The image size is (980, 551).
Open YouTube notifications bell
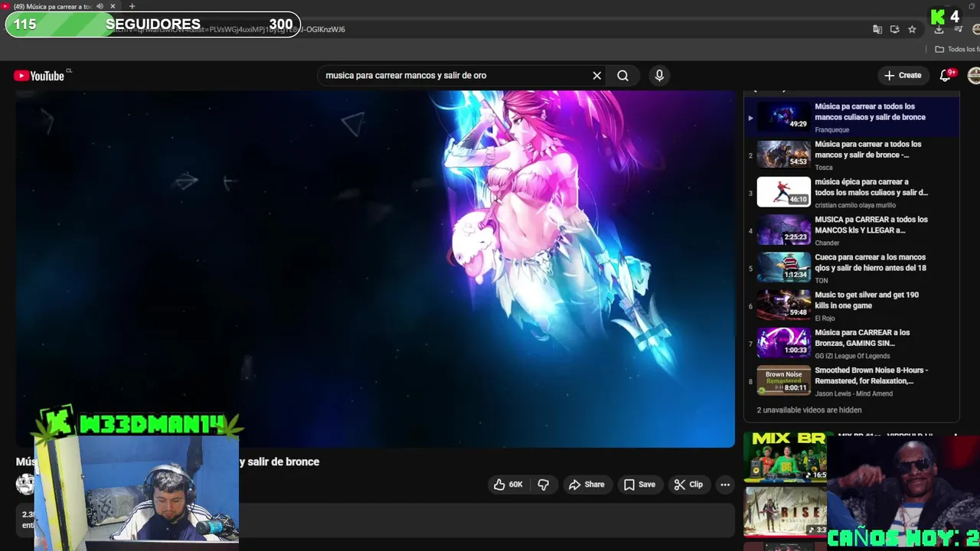click(946, 75)
